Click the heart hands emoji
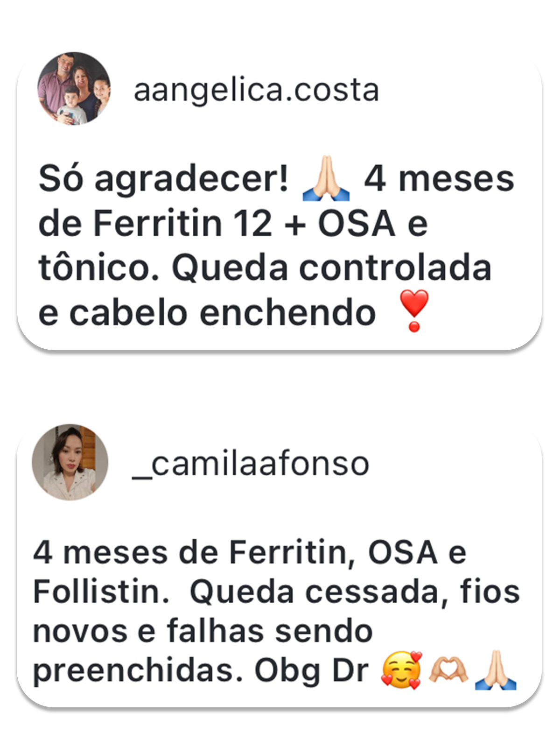This screenshot has height=747, width=560. [448, 671]
